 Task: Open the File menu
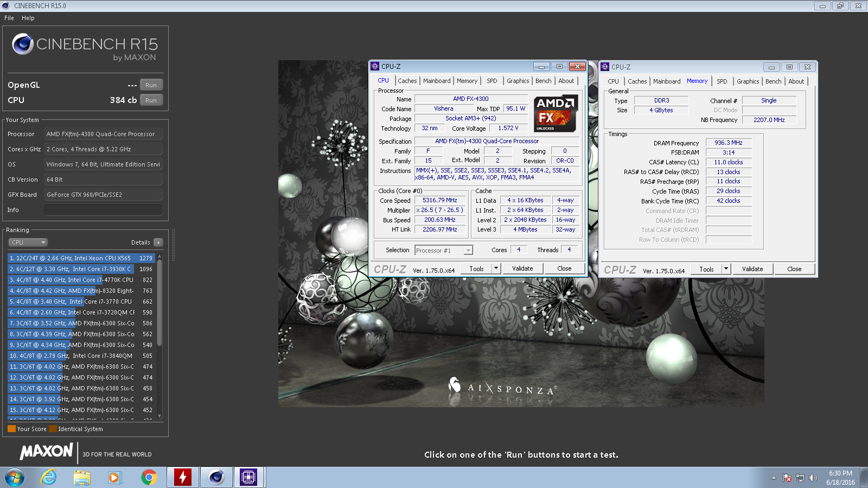[9, 18]
